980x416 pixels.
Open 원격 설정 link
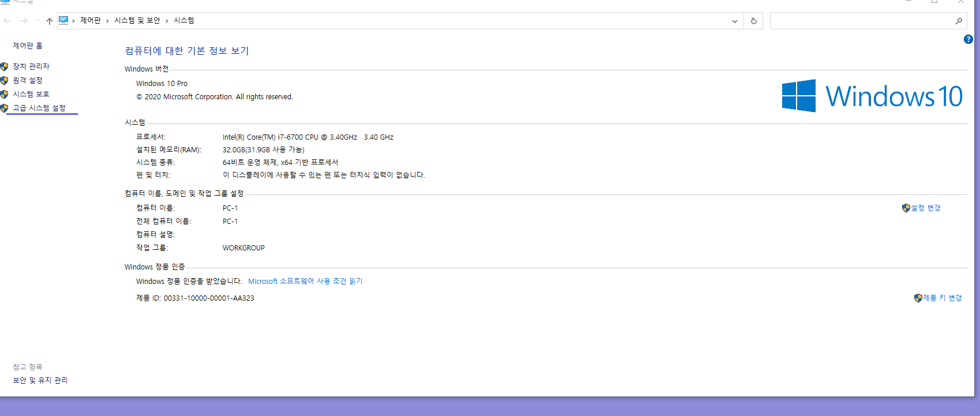point(28,80)
